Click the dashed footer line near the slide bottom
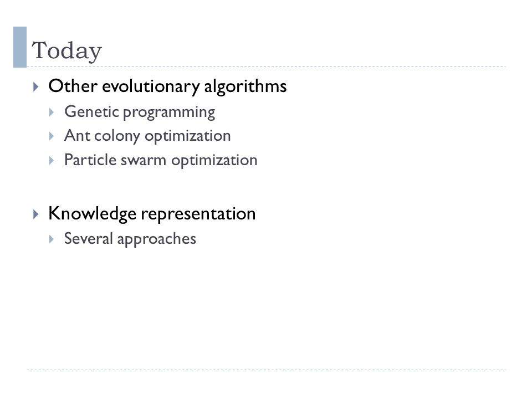 [267, 370]
